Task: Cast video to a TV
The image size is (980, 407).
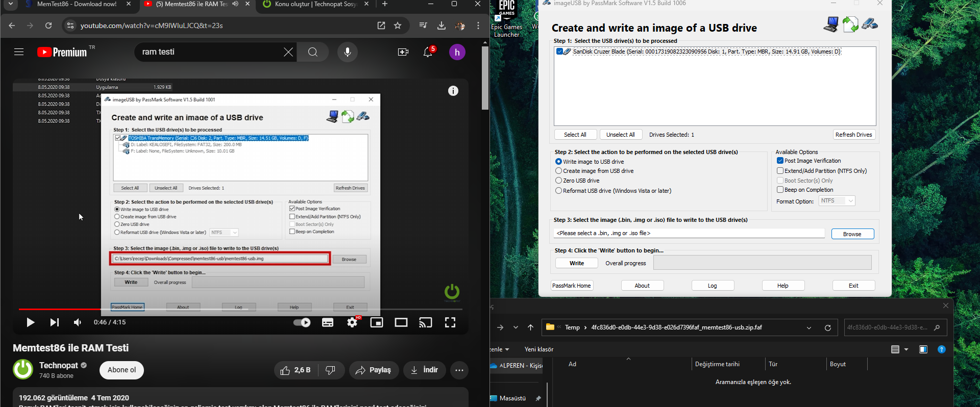Action: (426, 322)
